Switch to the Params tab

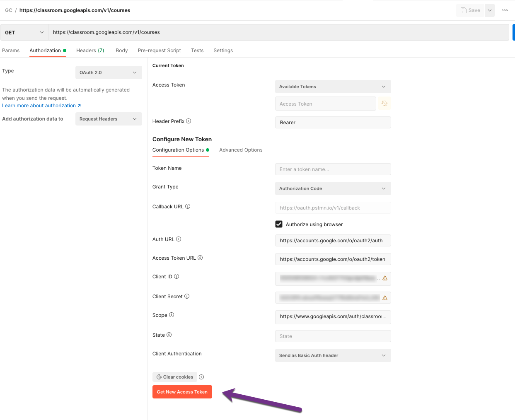pyautogui.click(x=11, y=51)
